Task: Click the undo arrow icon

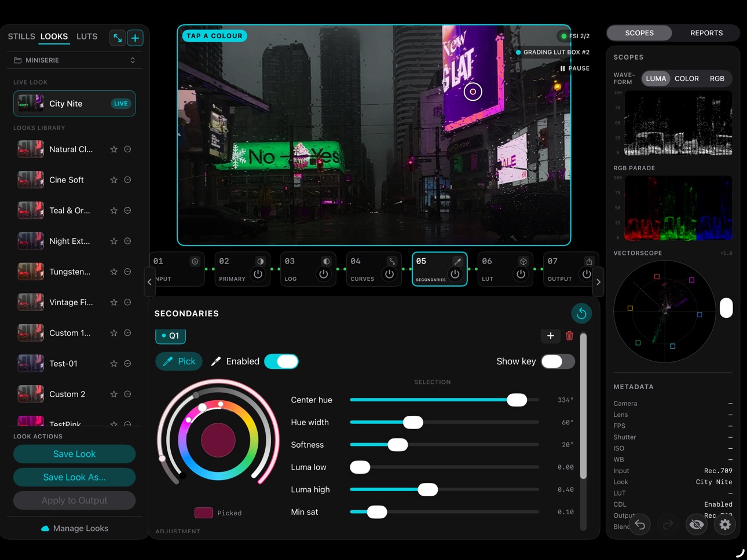Action: [640, 525]
